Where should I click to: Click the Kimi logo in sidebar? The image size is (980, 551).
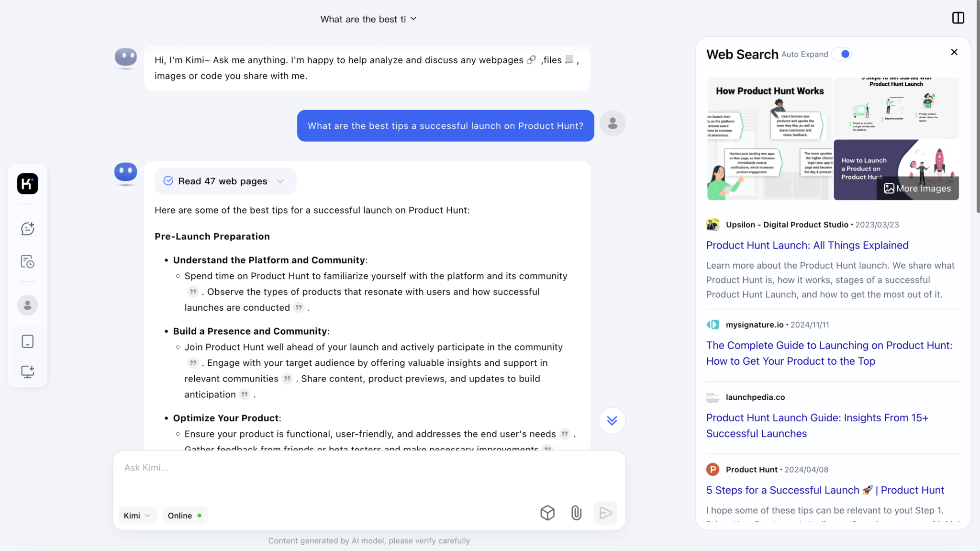coord(28,184)
